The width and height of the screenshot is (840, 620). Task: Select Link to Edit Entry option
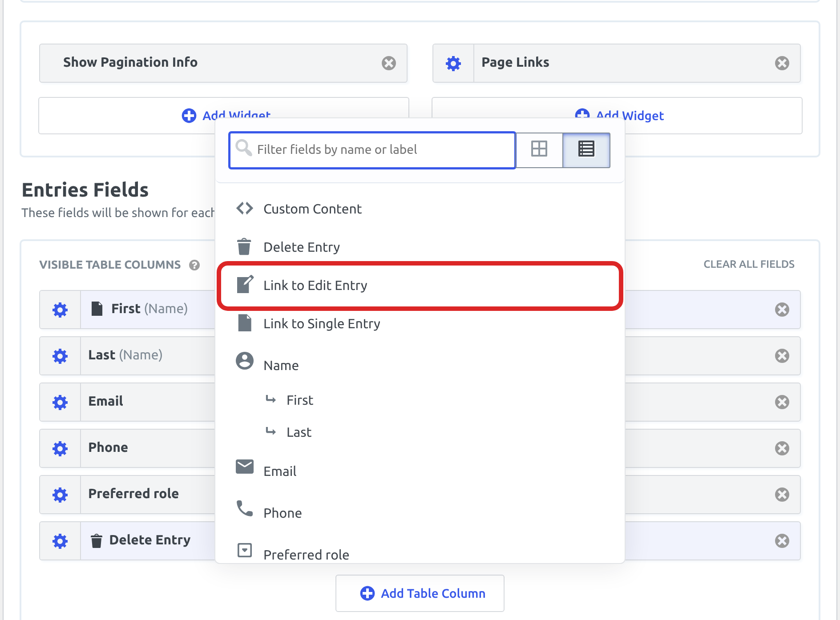[x=420, y=285]
